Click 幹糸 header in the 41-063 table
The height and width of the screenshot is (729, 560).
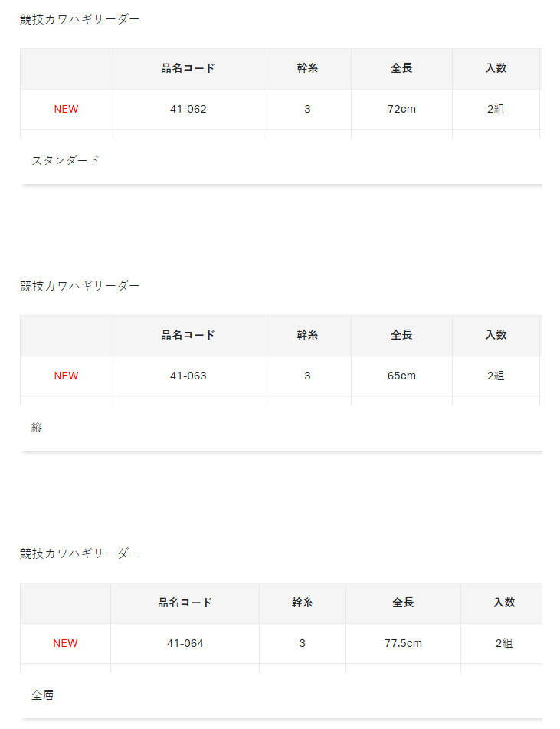tap(307, 335)
